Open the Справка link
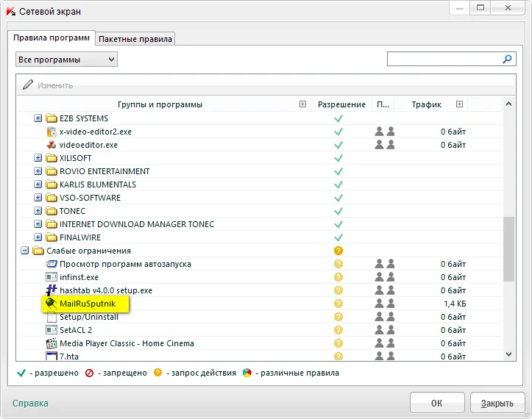Image resolution: width=532 pixels, height=419 pixels. [x=30, y=404]
